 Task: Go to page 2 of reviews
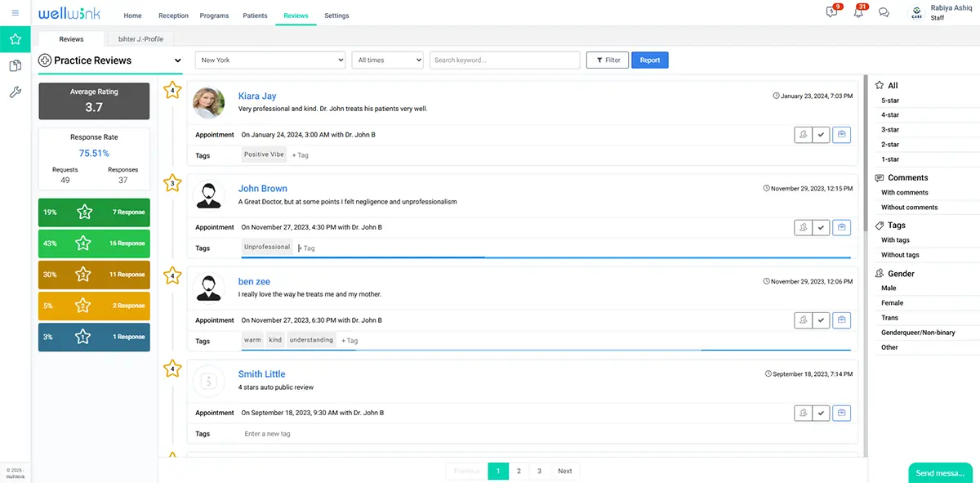[519, 471]
